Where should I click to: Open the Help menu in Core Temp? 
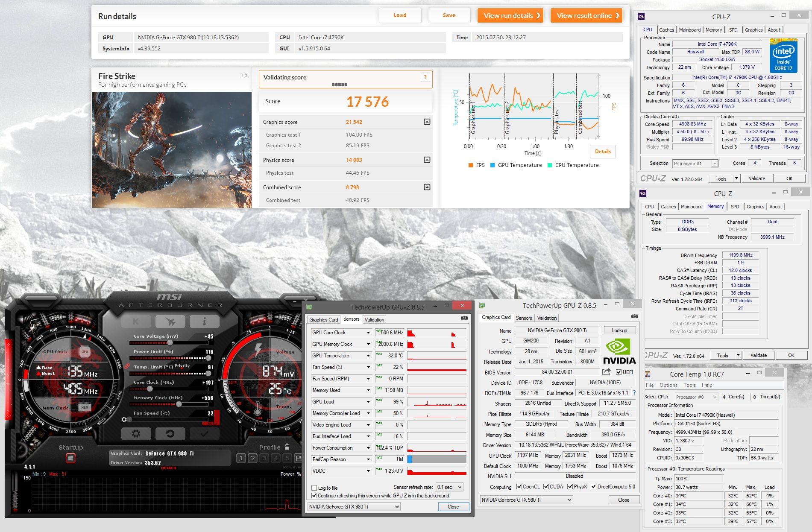coord(707,385)
